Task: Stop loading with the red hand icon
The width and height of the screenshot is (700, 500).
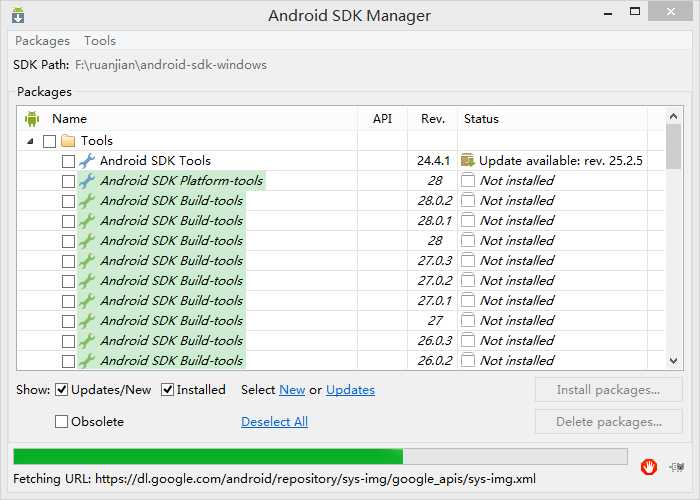Action: [648, 467]
